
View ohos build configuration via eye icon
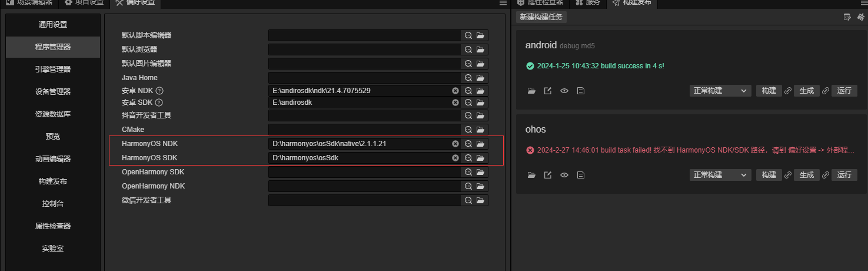[564, 175]
